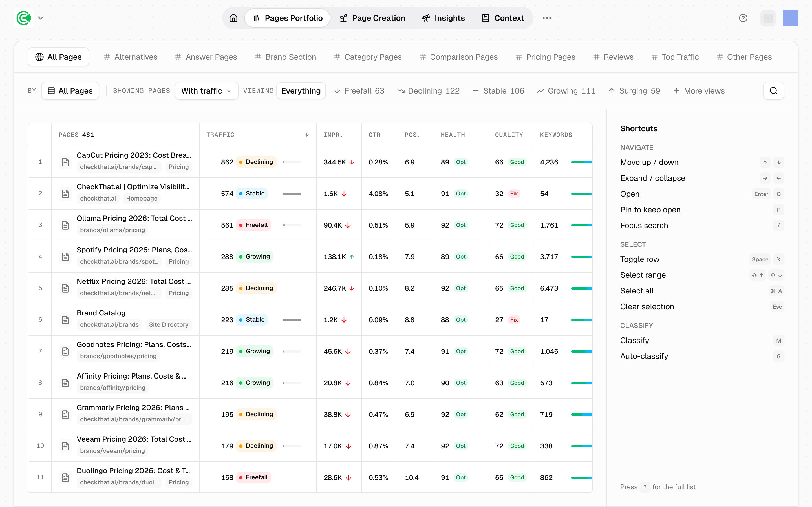The height and width of the screenshot is (507, 812).
Task: Toggle the Freefall 63 view filter
Action: point(359,91)
